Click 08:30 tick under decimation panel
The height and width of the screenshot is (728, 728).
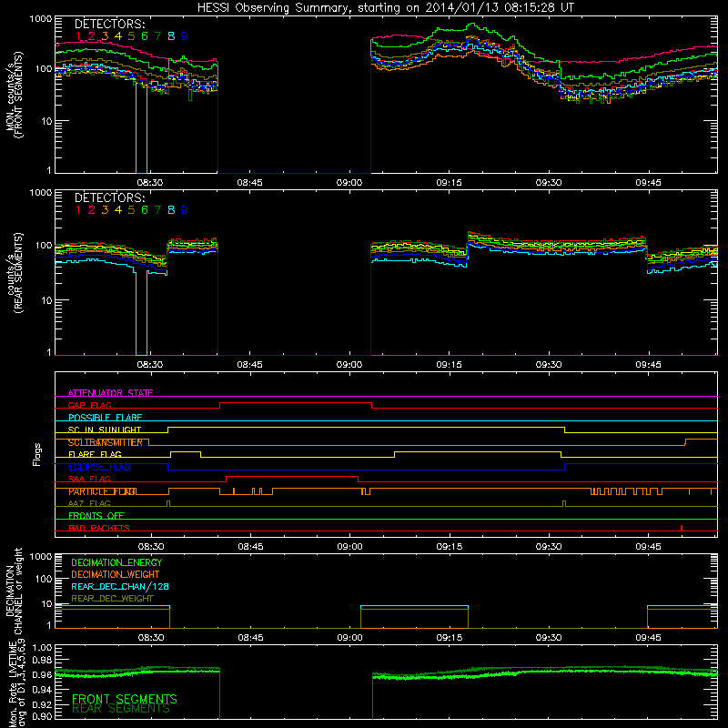click(x=151, y=638)
